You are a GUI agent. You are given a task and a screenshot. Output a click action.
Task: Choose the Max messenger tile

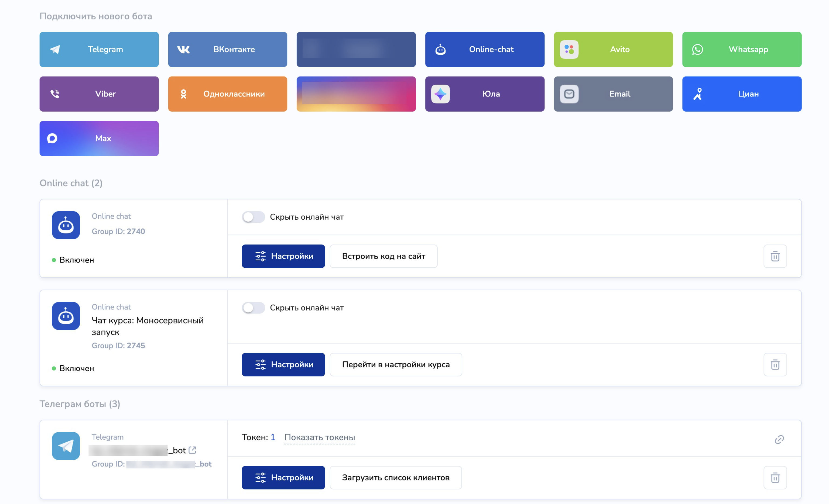(x=99, y=138)
